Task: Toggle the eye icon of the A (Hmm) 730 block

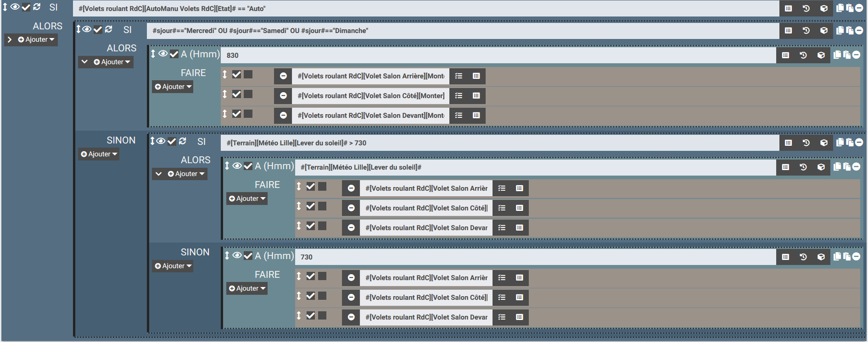Action: (237, 255)
